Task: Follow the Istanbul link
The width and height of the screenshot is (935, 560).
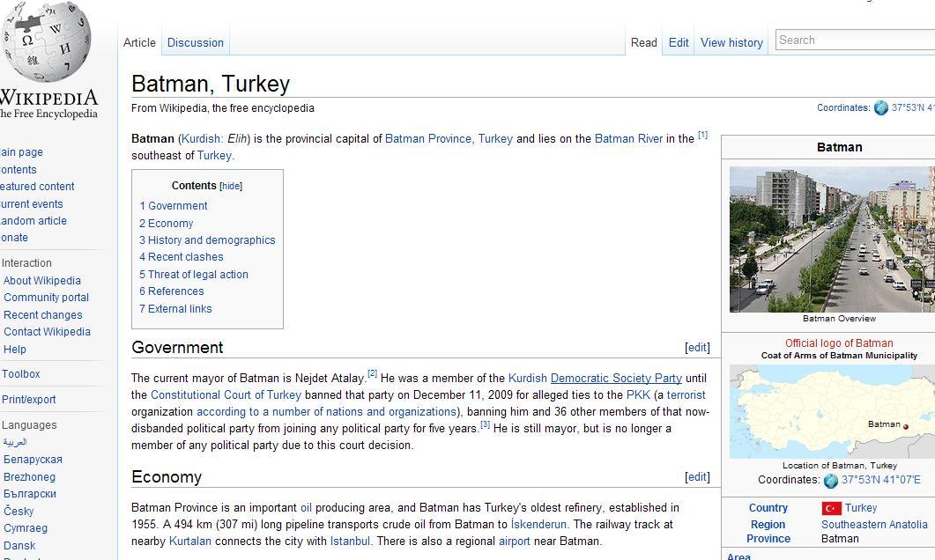Action: click(x=350, y=542)
